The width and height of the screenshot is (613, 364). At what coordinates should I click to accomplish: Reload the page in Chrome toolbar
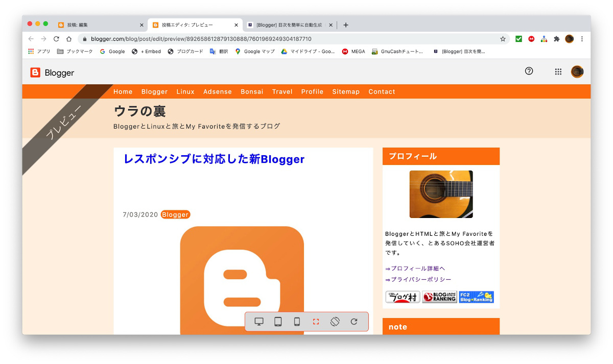[x=56, y=39]
